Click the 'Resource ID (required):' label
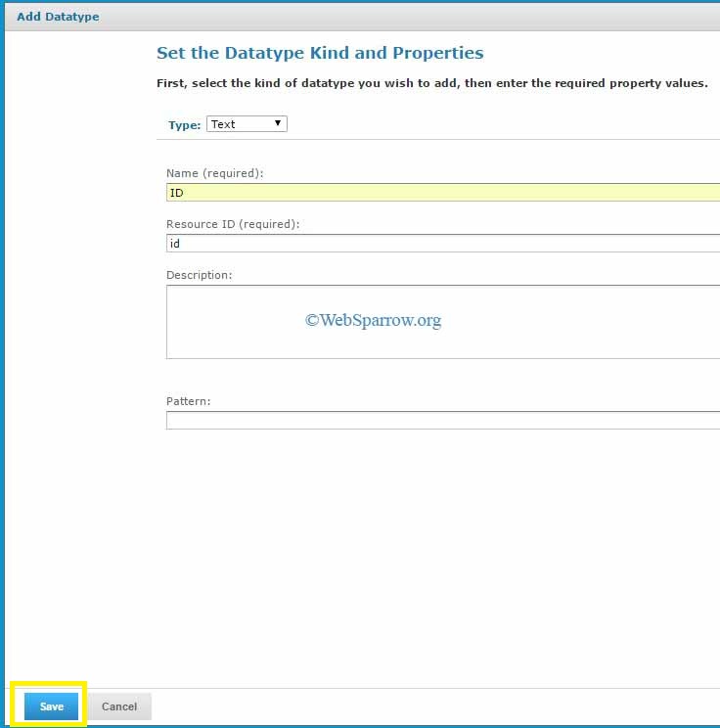Image resolution: width=720 pixels, height=728 pixels. pos(233,224)
